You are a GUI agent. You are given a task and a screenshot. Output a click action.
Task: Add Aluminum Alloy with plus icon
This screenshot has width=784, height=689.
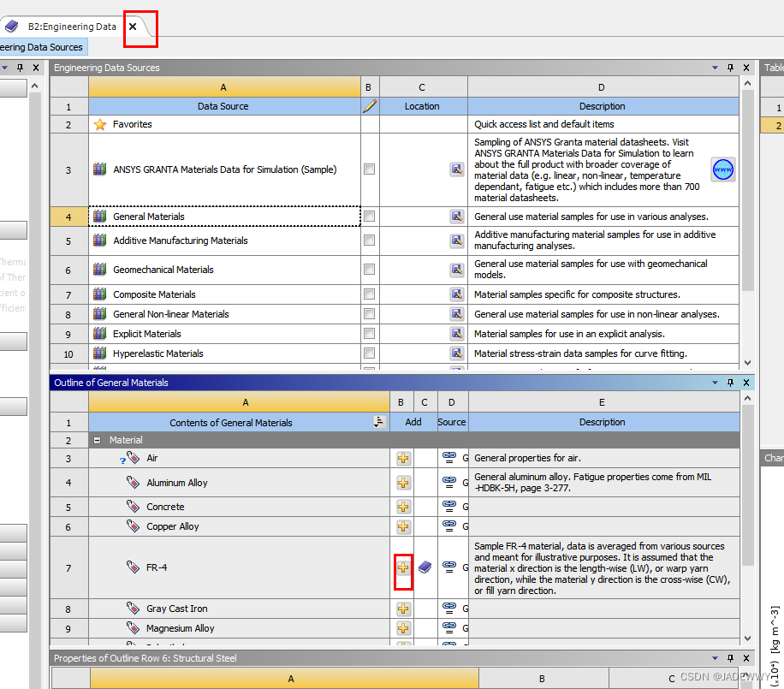[x=403, y=483]
